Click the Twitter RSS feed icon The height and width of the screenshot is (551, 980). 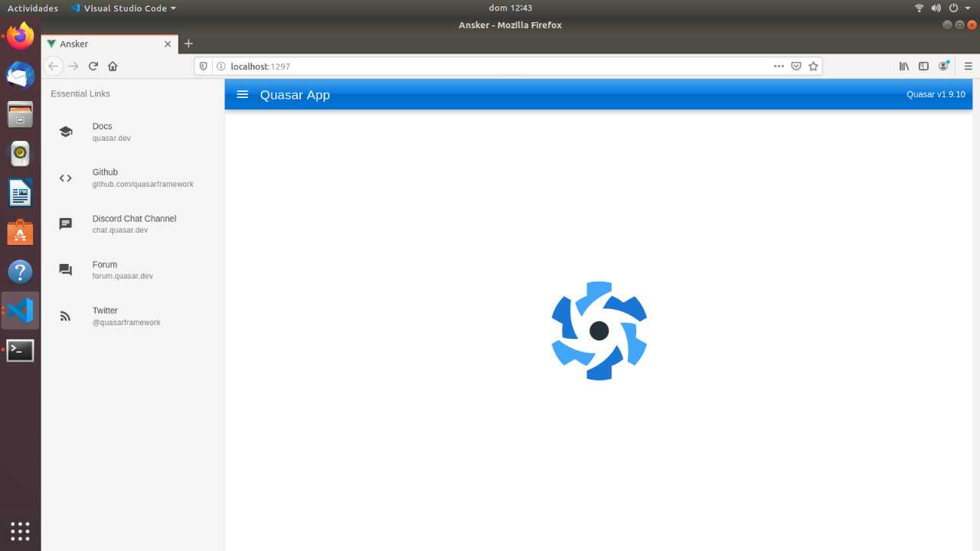coord(66,316)
